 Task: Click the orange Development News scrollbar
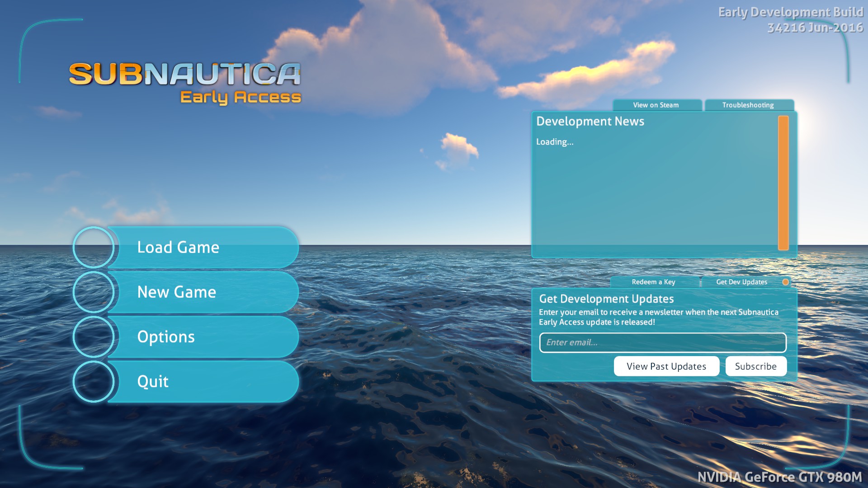click(x=783, y=183)
